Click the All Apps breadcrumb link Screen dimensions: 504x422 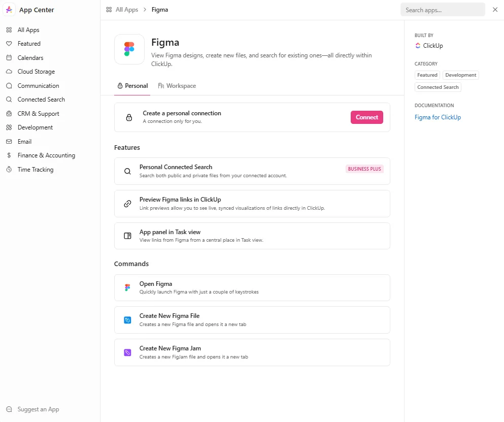pos(127,10)
